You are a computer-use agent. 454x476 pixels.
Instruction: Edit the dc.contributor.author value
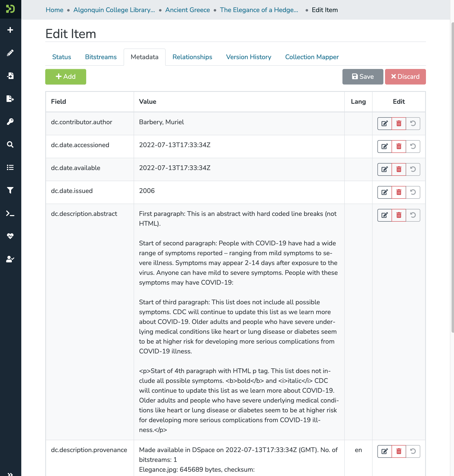385,124
